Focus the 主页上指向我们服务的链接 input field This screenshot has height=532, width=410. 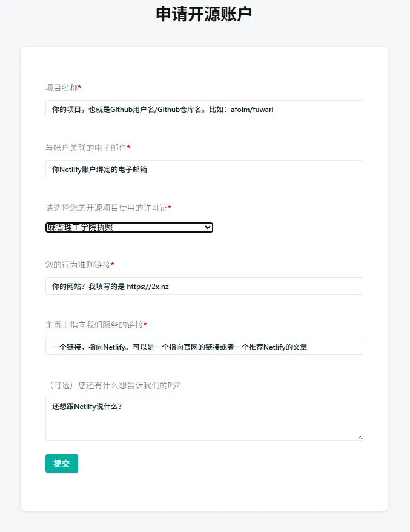[x=204, y=346]
